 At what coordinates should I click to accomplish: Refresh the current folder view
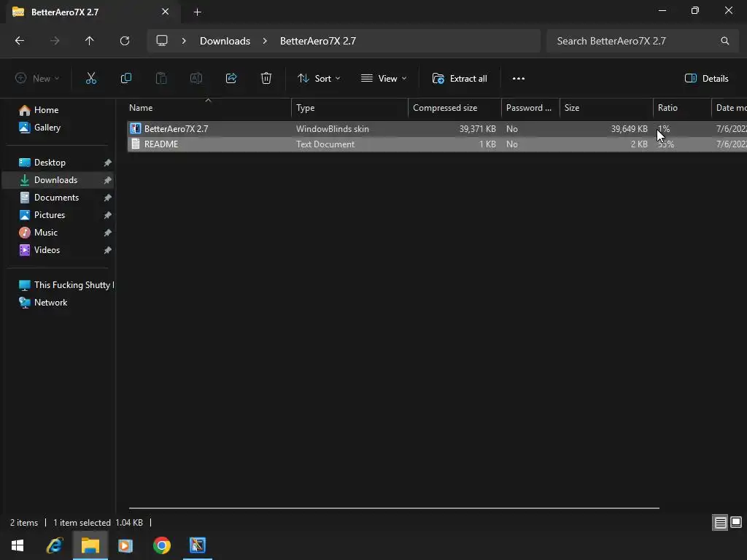[125, 41]
